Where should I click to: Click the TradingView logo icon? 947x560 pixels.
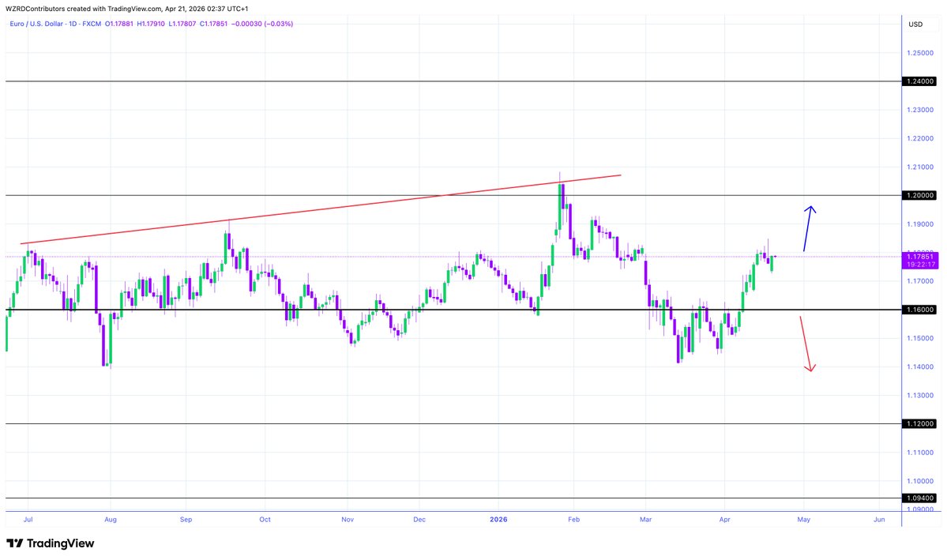pyautogui.click(x=14, y=543)
